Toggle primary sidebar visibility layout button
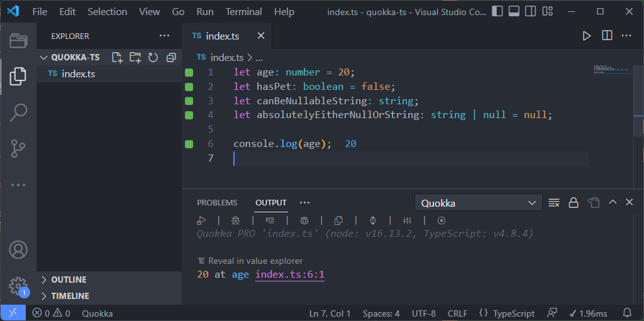644x321 pixels. pos(497,11)
